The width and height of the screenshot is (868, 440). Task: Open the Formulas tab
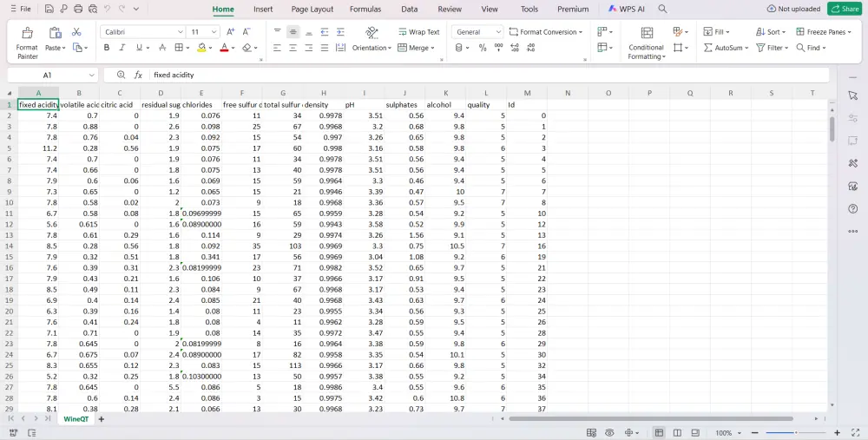(x=365, y=9)
